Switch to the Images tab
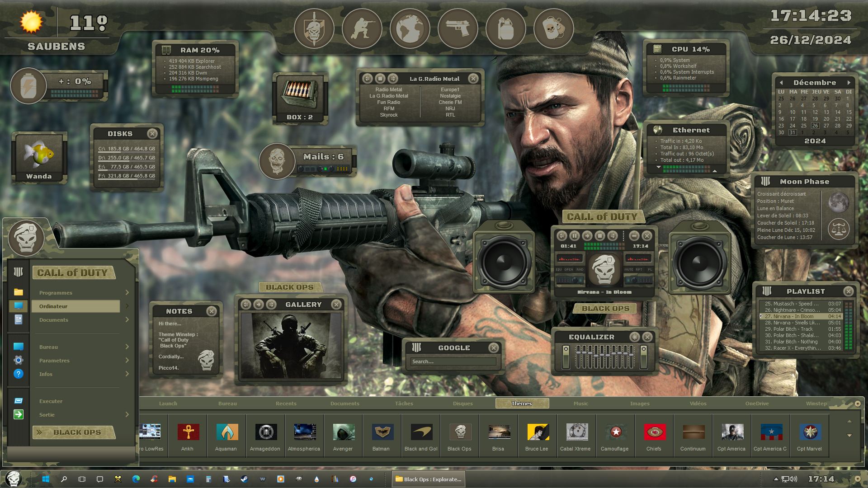868x488 pixels. (640, 404)
